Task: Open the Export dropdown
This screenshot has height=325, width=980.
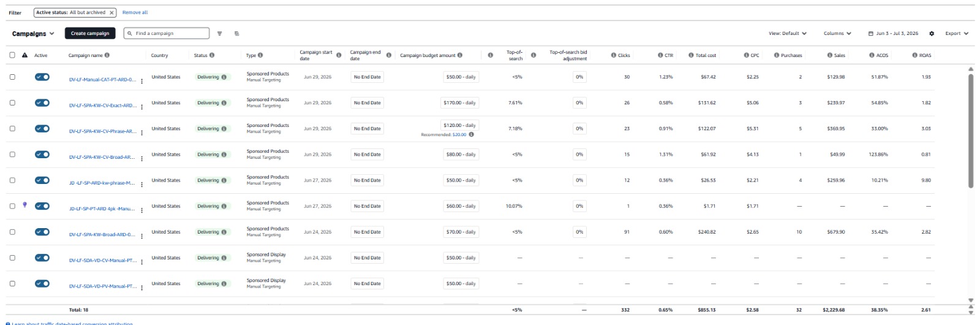Action: pos(957,34)
